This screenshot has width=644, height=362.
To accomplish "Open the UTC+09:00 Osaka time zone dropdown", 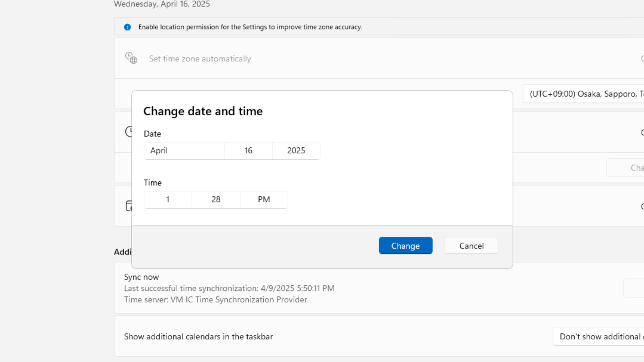I will coord(584,94).
